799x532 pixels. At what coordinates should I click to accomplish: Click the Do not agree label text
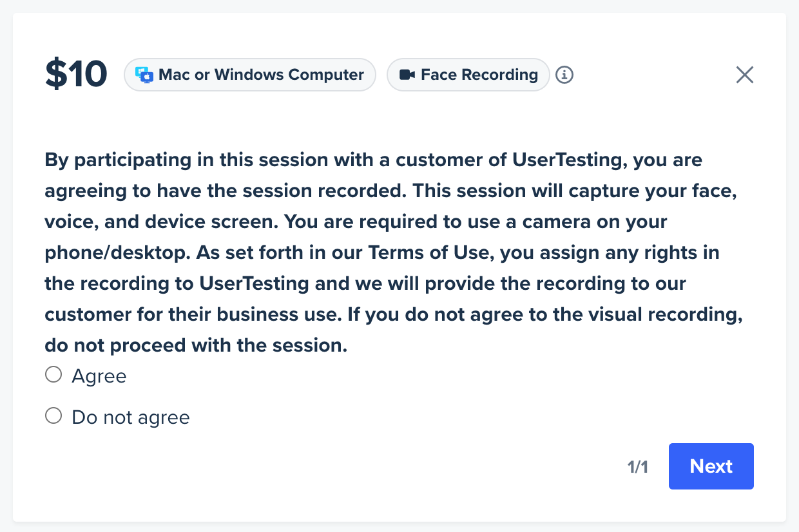[x=131, y=417]
